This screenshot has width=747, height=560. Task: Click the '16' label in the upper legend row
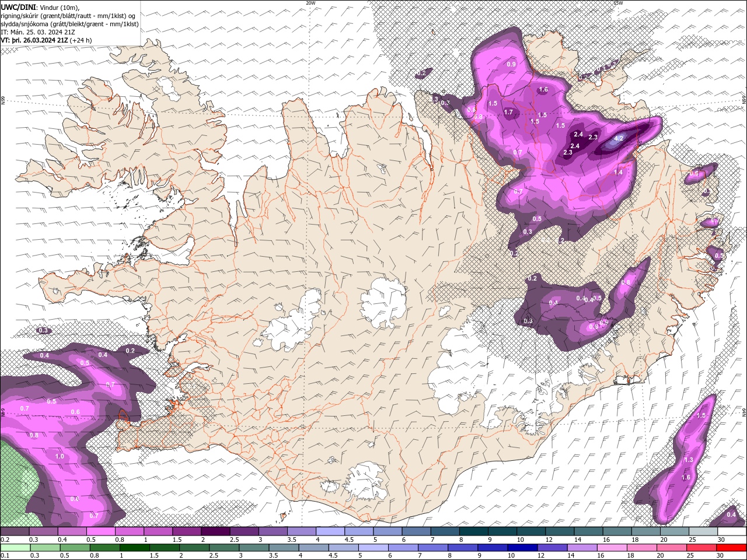(x=607, y=540)
